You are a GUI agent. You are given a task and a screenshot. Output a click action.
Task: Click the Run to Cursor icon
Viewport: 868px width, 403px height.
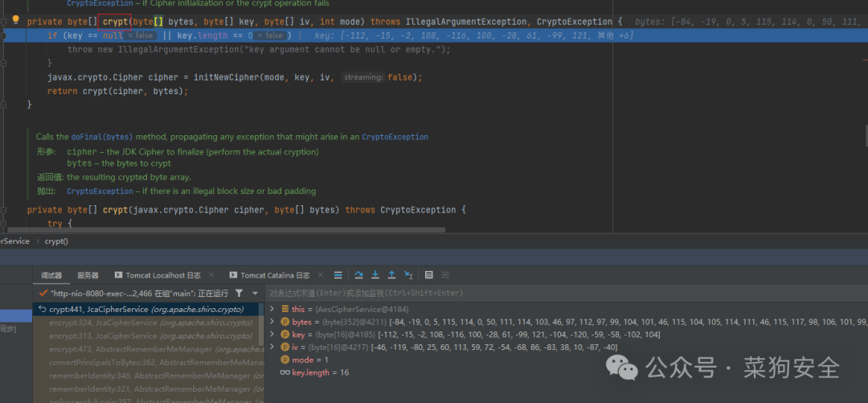click(408, 275)
